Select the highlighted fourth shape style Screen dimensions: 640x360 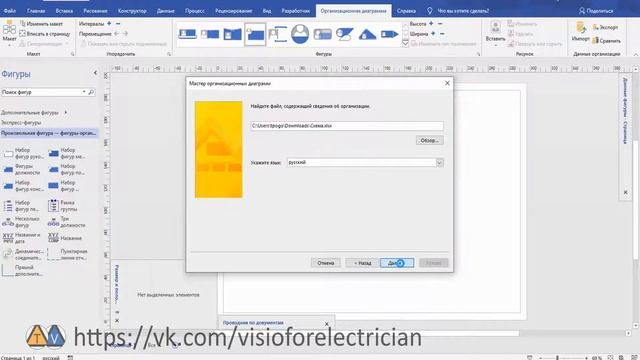(x=255, y=34)
